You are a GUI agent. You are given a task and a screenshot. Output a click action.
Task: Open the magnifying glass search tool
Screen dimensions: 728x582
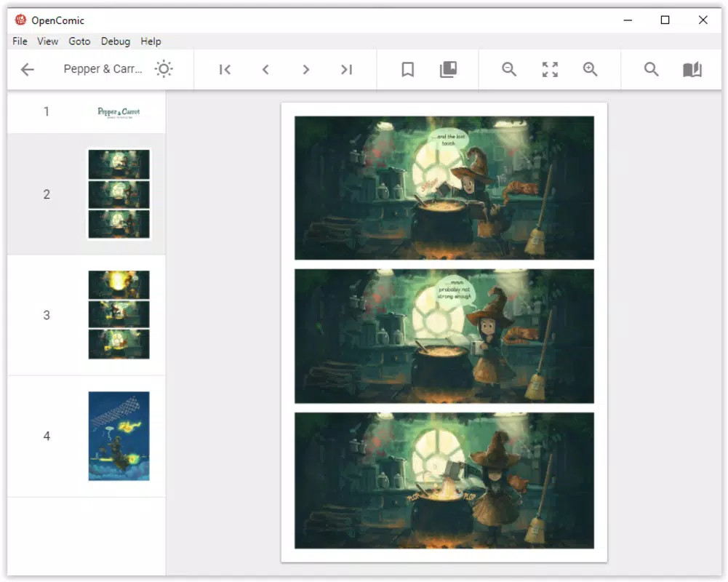click(652, 70)
